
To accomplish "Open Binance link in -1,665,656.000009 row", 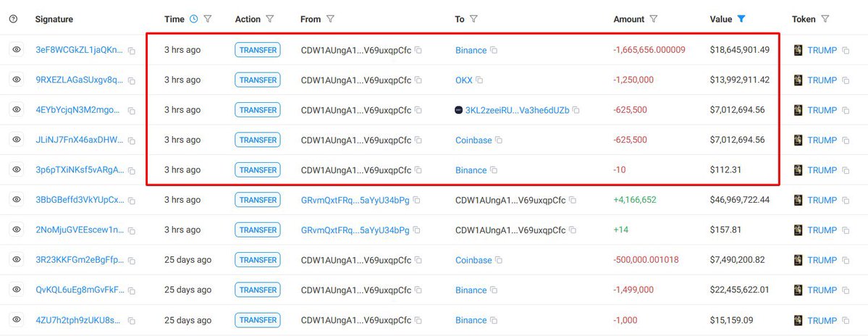I will pyautogui.click(x=471, y=50).
